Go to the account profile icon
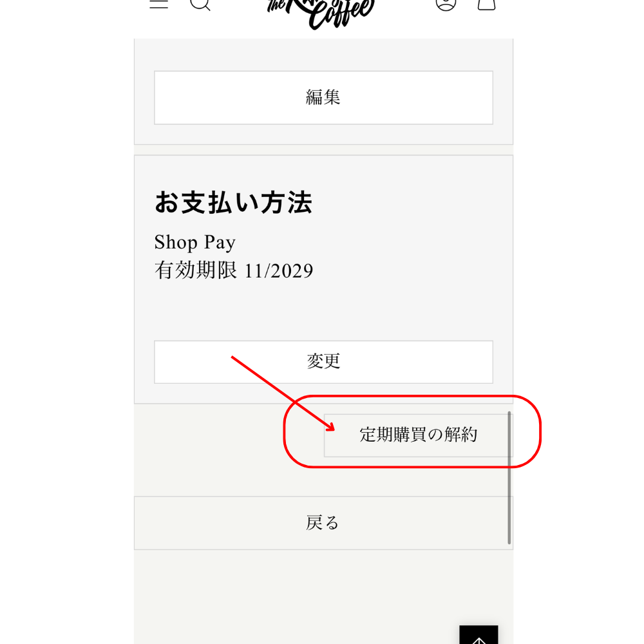Image resolution: width=644 pixels, height=644 pixels. [x=446, y=5]
